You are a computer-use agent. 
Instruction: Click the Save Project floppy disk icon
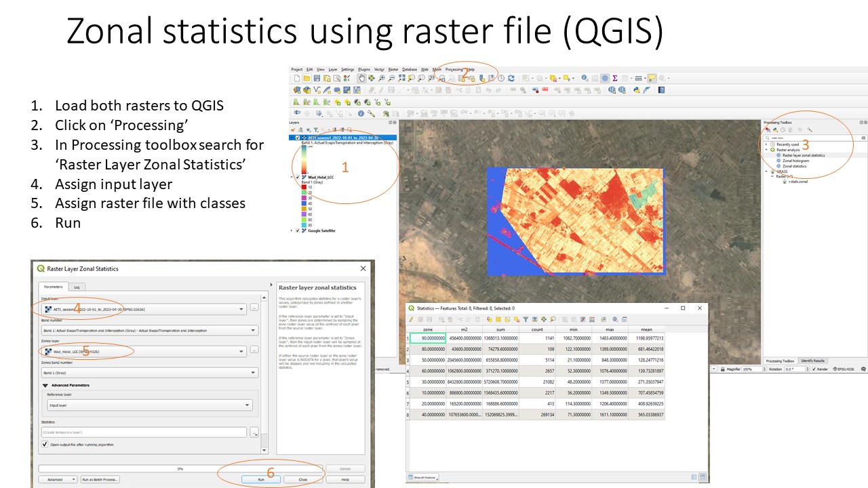tap(317, 79)
